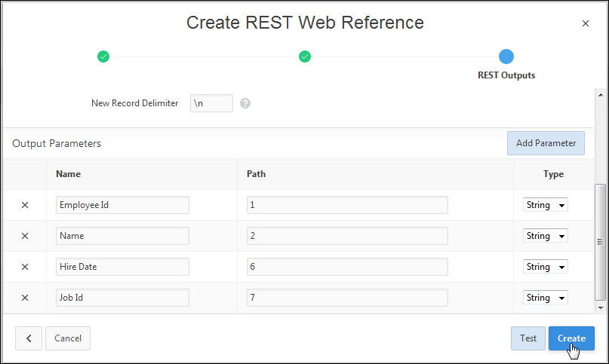Delete the Name parameter row
This screenshot has height=364, width=609.
24,236
